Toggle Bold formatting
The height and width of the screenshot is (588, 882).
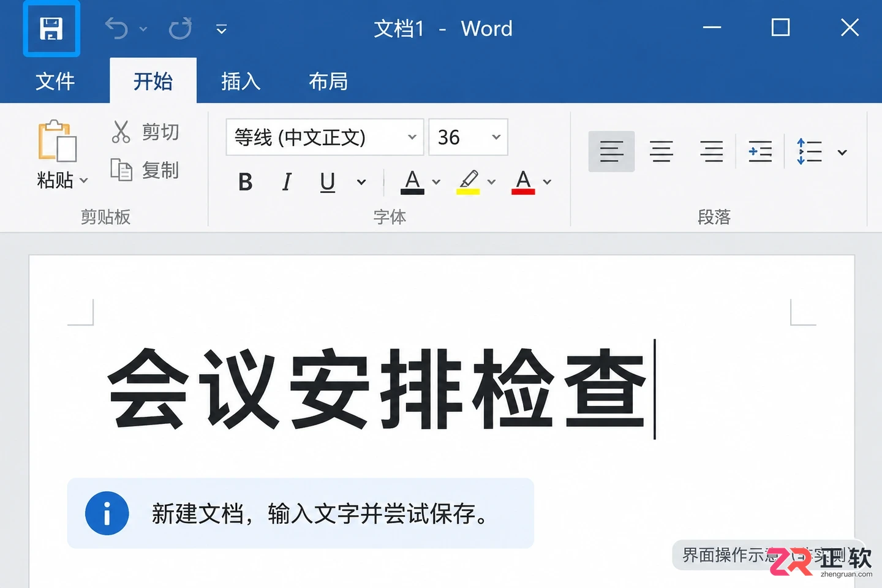(246, 182)
